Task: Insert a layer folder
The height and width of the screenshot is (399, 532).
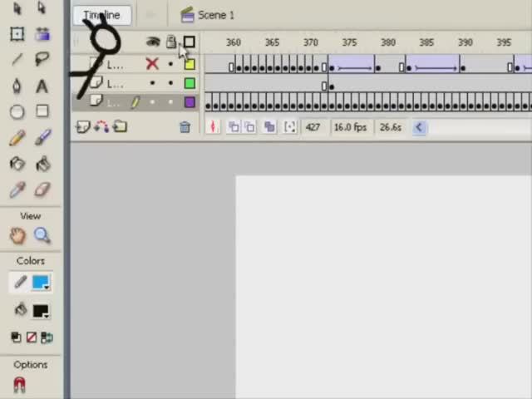Action: [x=120, y=127]
